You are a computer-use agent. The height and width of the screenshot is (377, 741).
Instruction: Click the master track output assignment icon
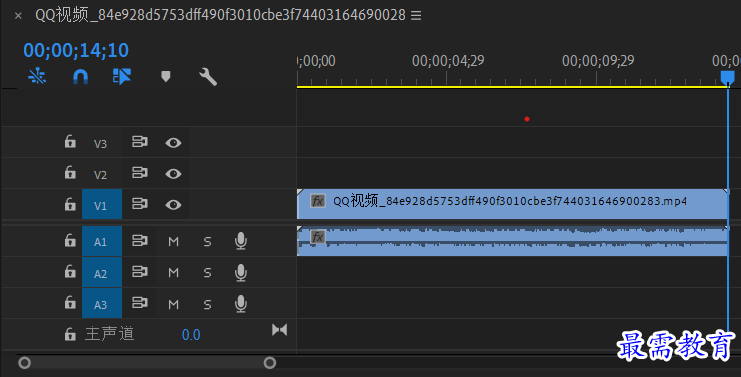coord(279,330)
